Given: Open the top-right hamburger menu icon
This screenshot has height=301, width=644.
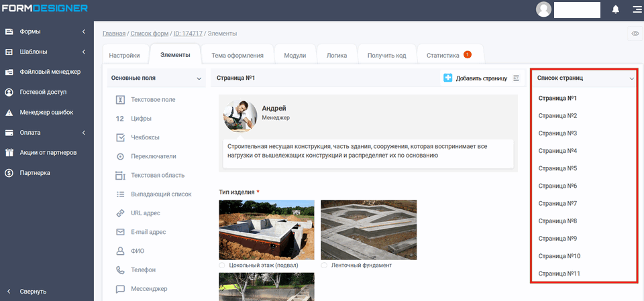Looking at the screenshot, I should [637, 9].
